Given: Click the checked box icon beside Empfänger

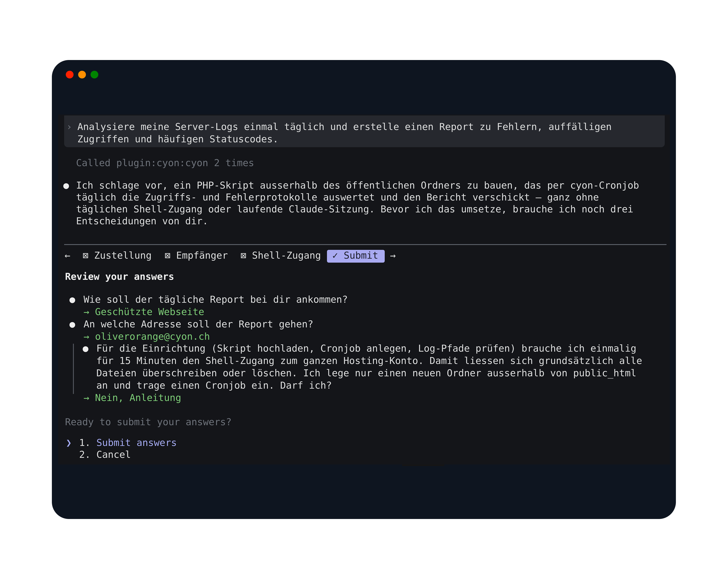Looking at the screenshot, I should (167, 256).
